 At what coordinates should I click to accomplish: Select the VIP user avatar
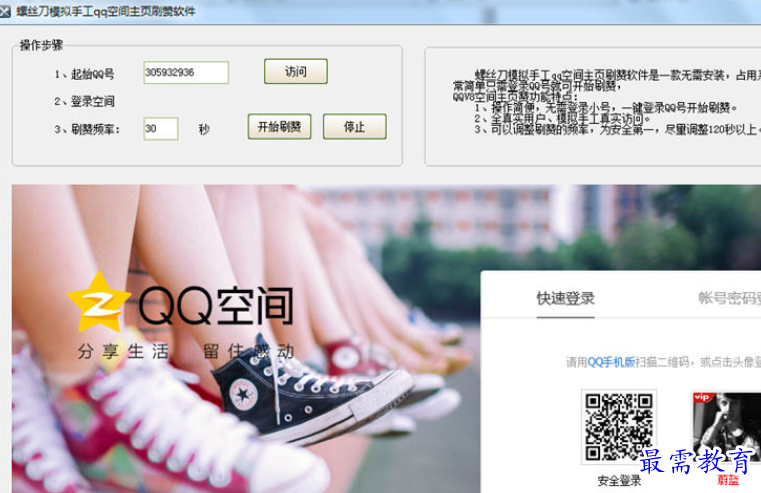(727, 427)
